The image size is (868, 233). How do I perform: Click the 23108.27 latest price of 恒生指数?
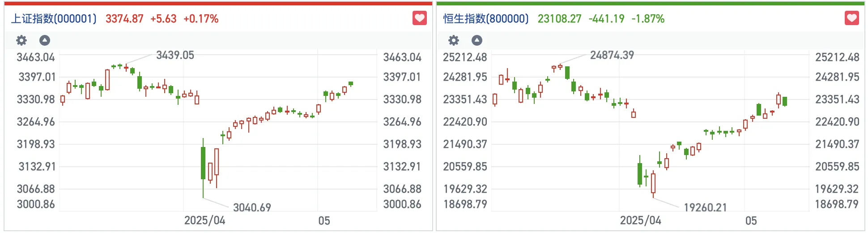(x=559, y=19)
